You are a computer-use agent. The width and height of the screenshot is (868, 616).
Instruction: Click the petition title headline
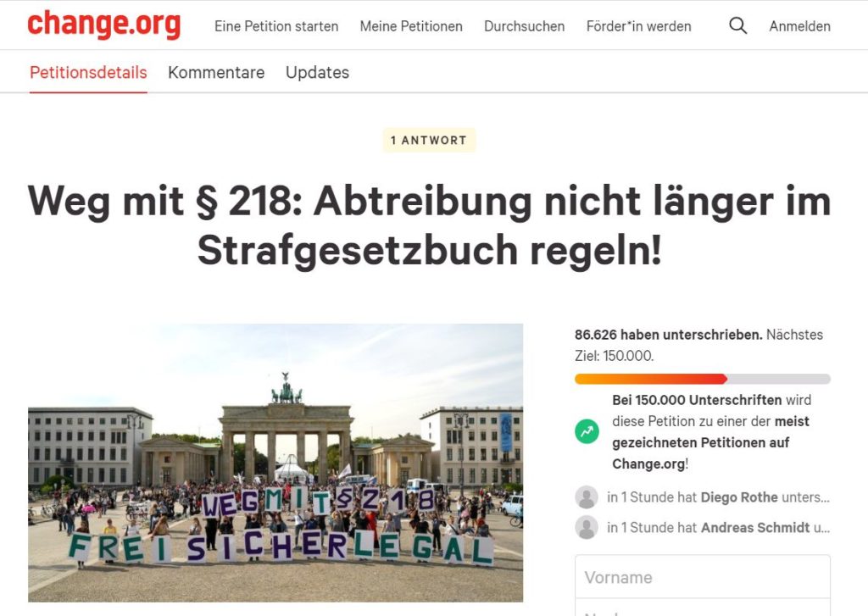coord(429,226)
